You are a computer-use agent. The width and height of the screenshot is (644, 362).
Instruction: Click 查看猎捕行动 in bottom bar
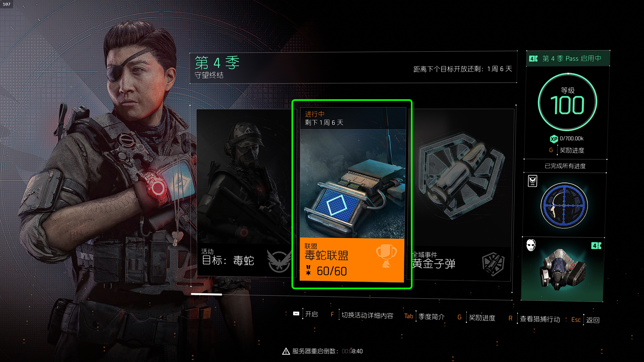point(540,319)
